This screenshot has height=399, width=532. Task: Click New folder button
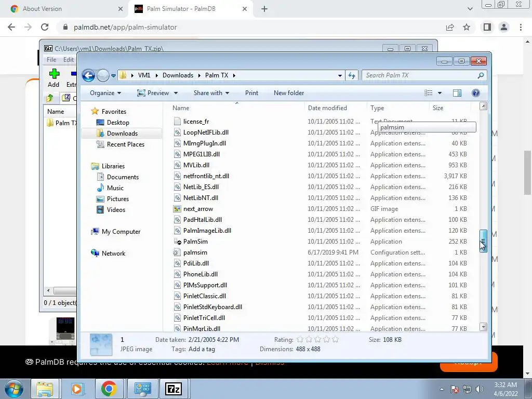pyautogui.click(x=289, y=93)
